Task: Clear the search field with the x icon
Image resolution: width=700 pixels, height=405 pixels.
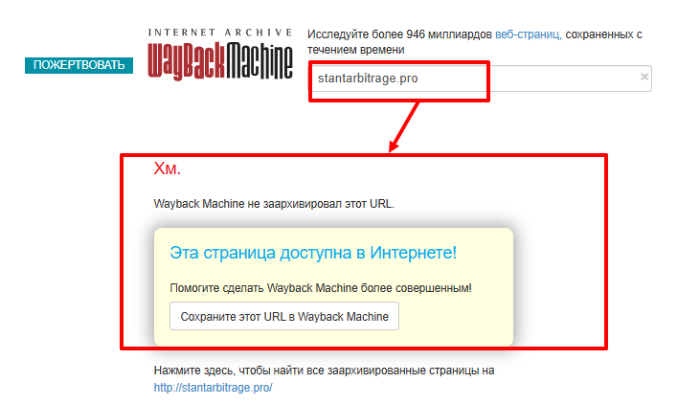Action: coord(644,77)
